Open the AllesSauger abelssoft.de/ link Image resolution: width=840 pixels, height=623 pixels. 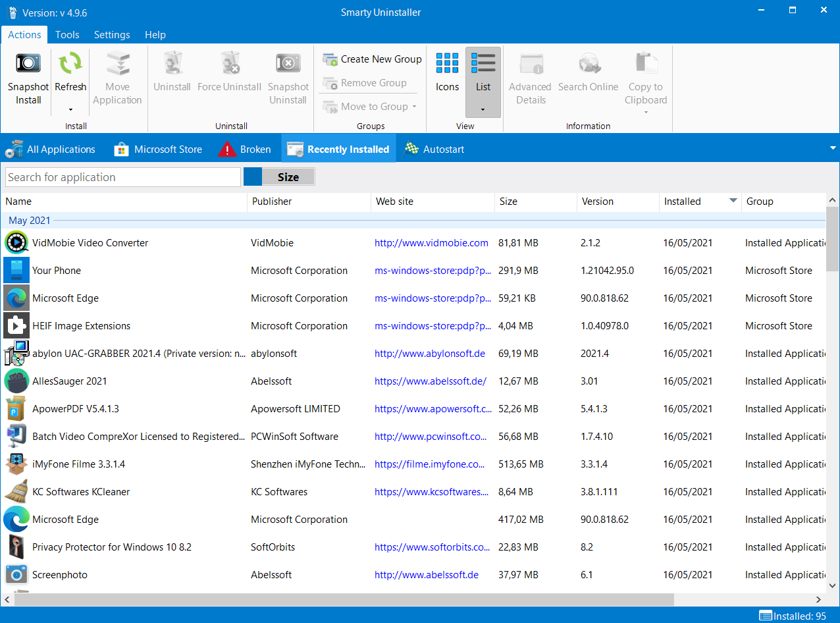431,381
